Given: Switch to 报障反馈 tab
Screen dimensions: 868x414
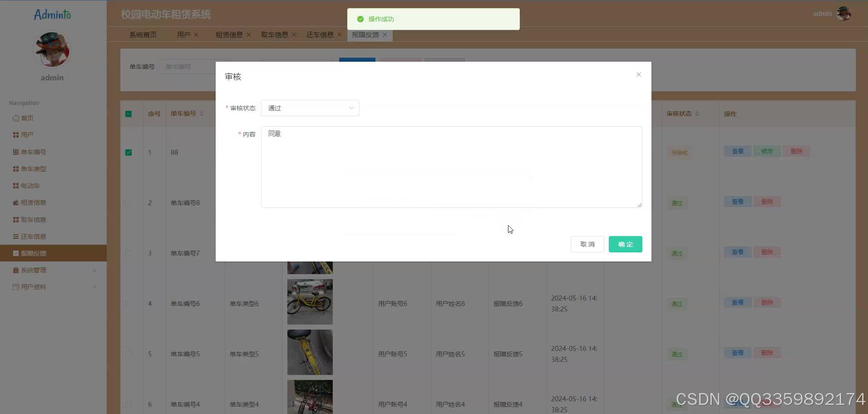Looking at the screenshot, I should [365, 35].
